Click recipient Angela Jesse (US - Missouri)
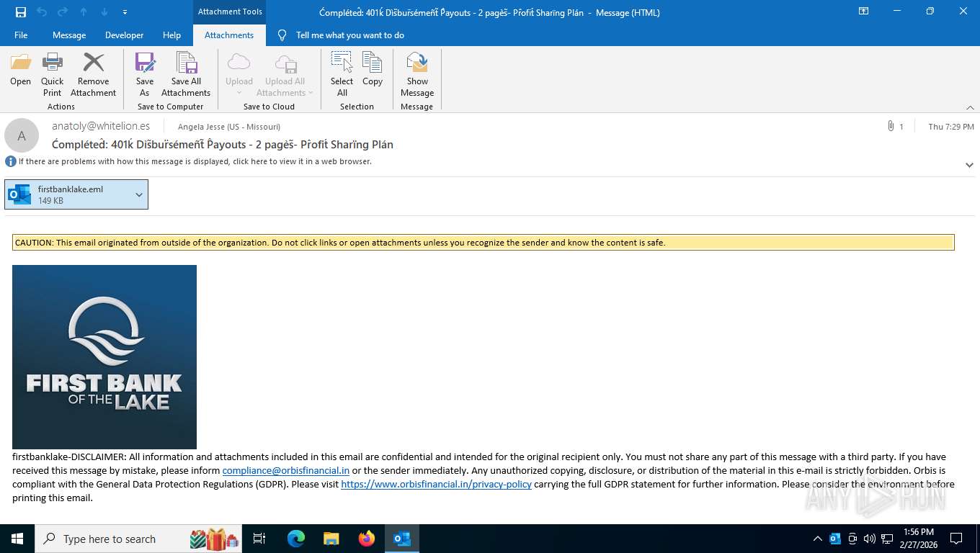This screenshot has width=980, height=553. (229, 127)
